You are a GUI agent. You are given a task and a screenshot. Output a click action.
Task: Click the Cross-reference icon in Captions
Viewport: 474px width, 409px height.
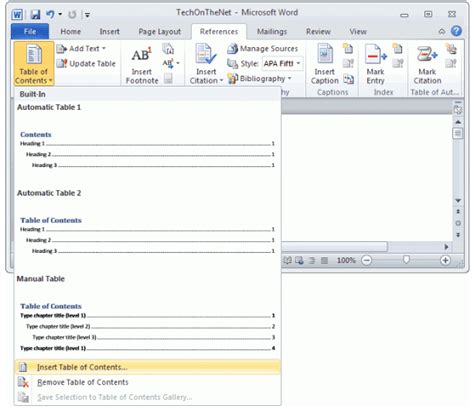(349, 79)
